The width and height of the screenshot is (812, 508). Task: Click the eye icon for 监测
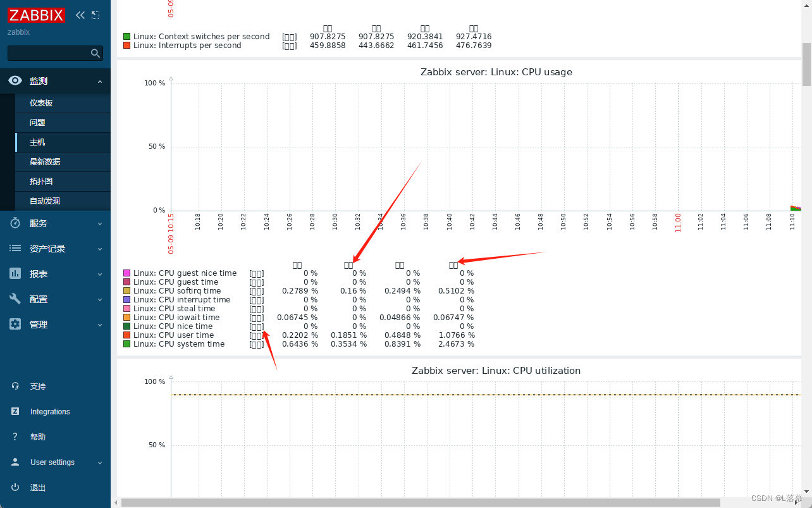tap(15, 81)
